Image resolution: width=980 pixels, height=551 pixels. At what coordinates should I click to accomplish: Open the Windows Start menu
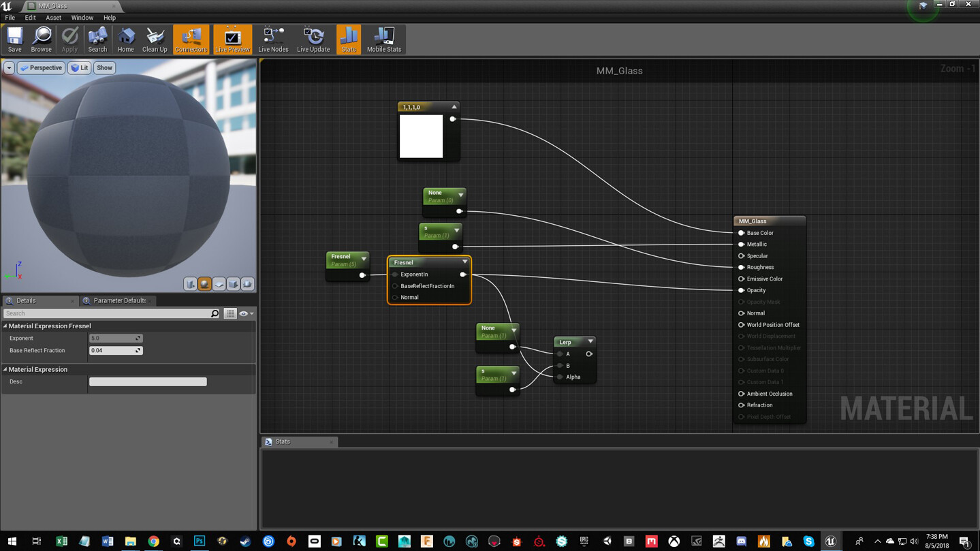[12, 541]
